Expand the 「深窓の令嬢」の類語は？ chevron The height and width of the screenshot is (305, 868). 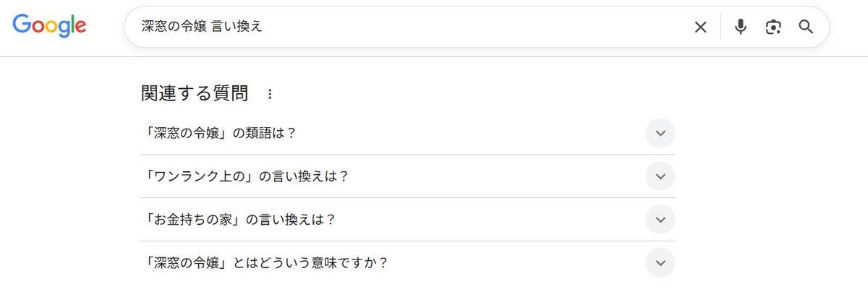[x=660, y=133]
